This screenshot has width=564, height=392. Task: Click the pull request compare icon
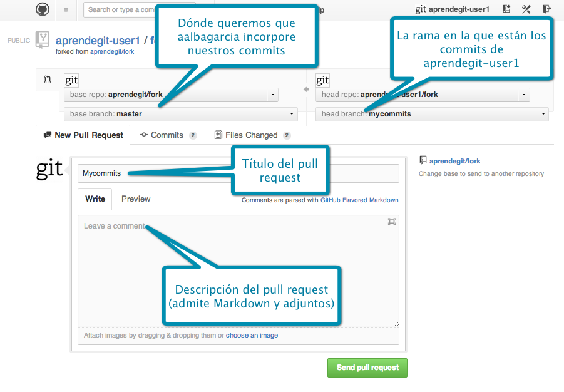(x=47, y=80)
